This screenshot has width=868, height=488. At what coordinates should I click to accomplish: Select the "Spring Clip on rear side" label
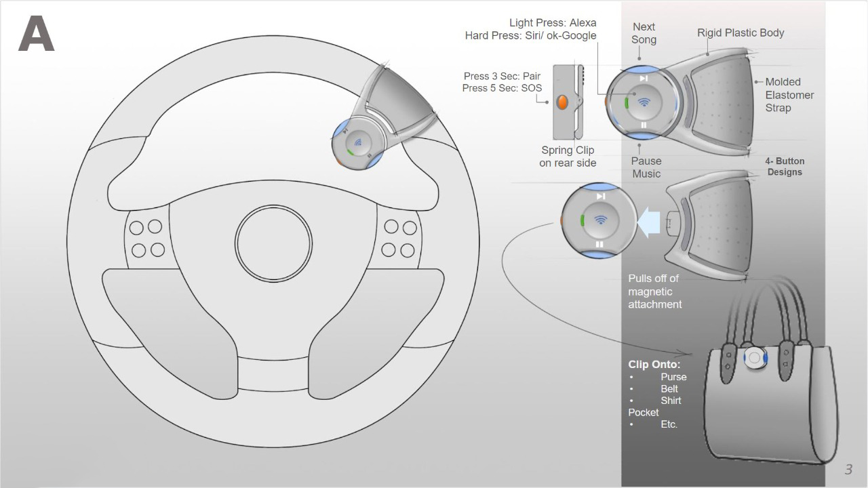[x=568, y=157]
